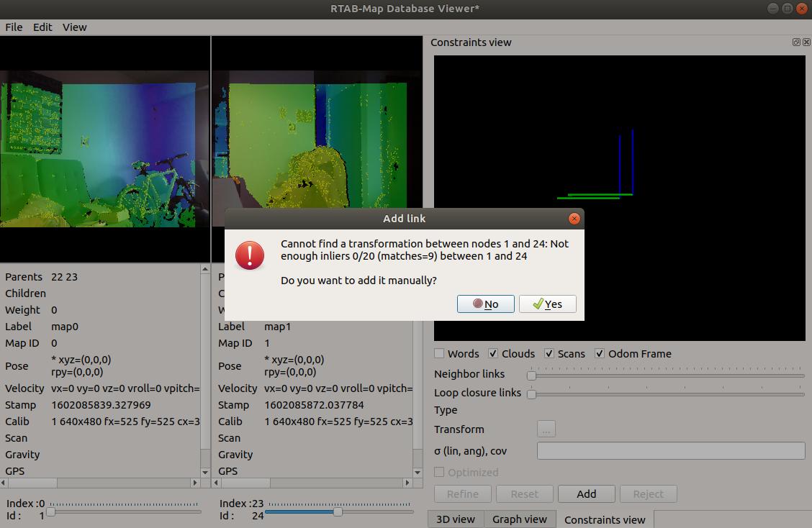Click Yes to add link manually
Viewport: 812px width, 528px height.
point(547,304)
